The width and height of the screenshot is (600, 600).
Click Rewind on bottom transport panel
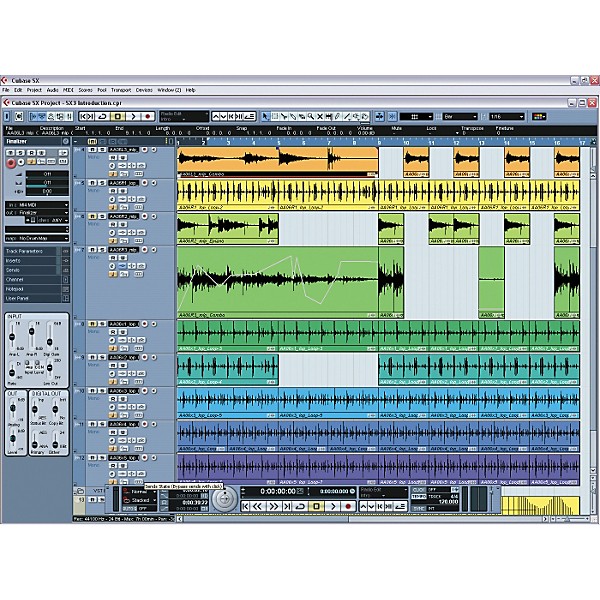tap(258, 507)
